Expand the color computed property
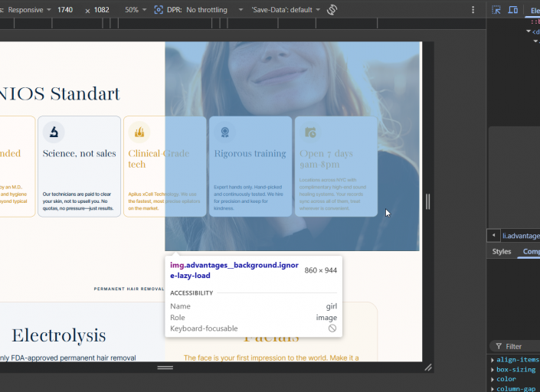 pos(493,379)
